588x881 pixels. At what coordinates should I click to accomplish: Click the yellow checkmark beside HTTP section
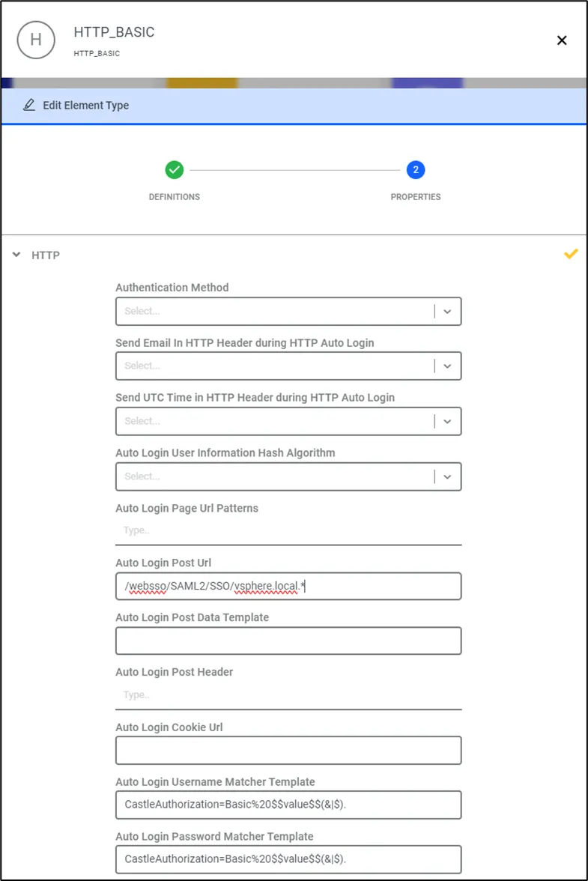(x=571, y=254)
